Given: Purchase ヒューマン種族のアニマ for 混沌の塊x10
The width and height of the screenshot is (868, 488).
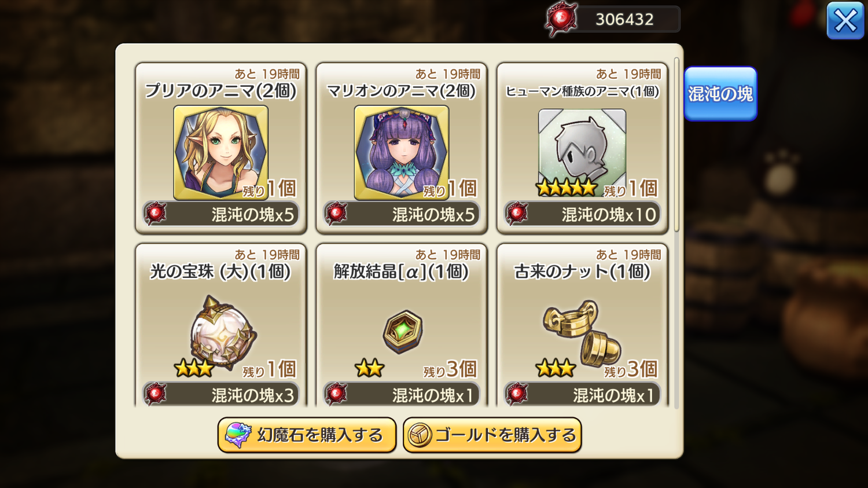Looking at the screenshot, I should tap(582, 214).
